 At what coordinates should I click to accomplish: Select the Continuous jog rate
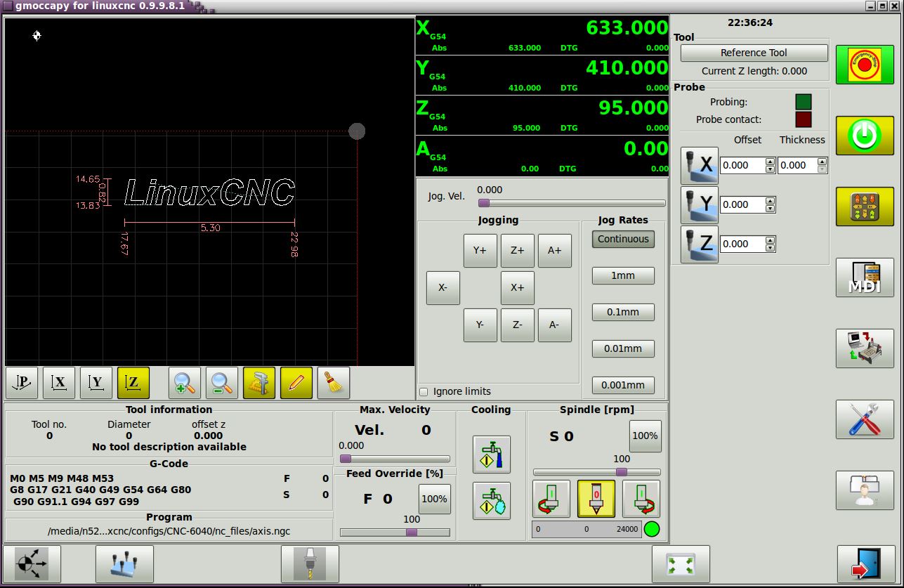[x=622, y=239]
